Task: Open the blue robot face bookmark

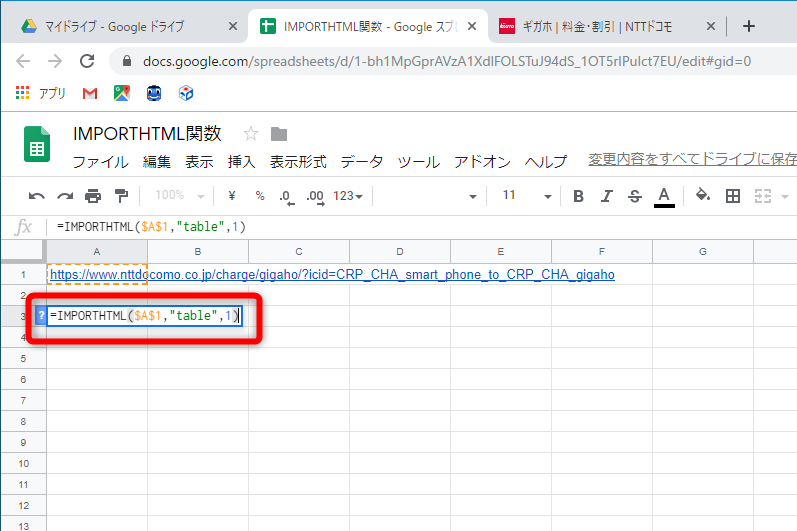Action: point(154,93)
